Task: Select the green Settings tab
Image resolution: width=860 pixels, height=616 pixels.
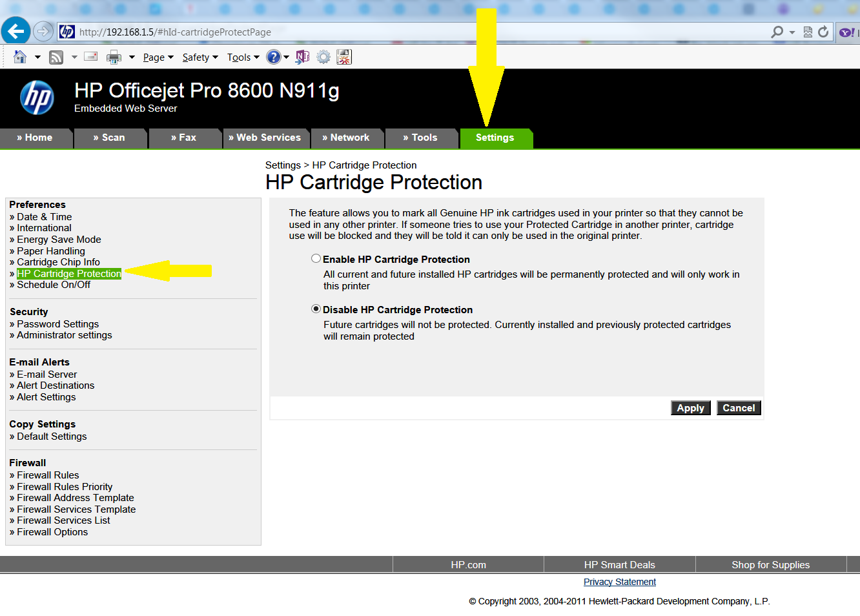Action: 495,138
